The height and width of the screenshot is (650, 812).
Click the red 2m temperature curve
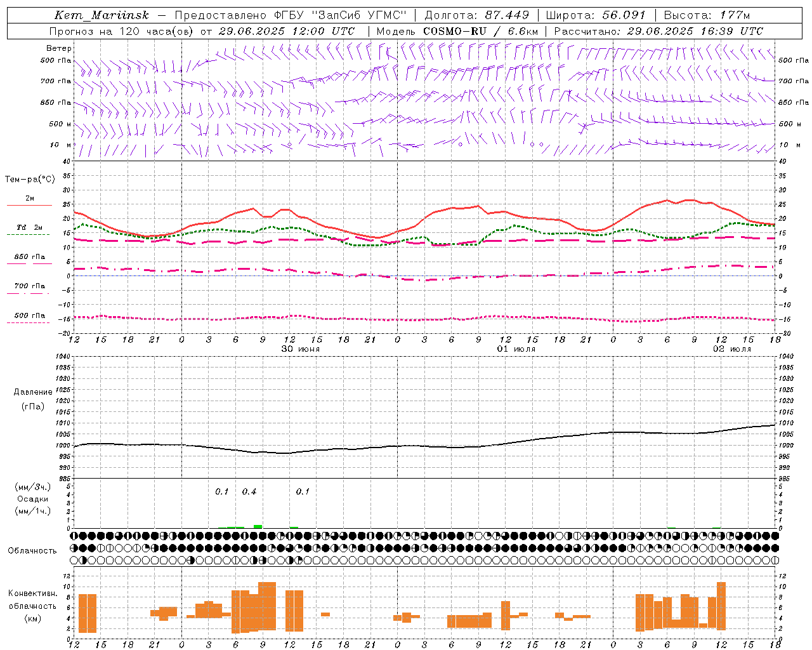click(x=424, y=219)
